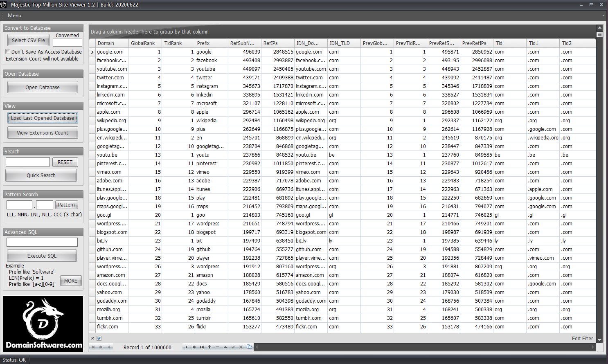Run Quick Search button
Viewport: 608px width, 364px height.
click(x=41, y=175)
